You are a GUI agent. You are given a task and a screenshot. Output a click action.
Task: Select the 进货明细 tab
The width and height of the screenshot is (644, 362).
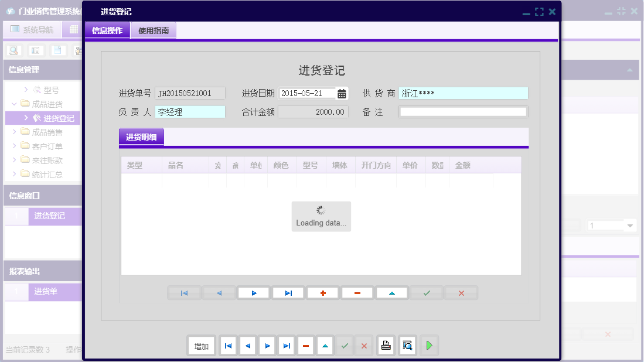coord(140,136)
